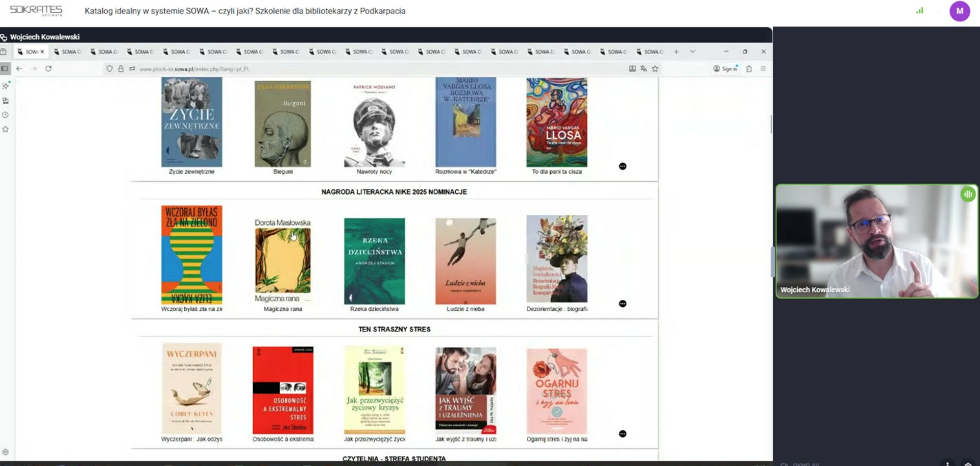Click the shield tracking protection icon
This screenshot has width=980, height=466.
109,68
